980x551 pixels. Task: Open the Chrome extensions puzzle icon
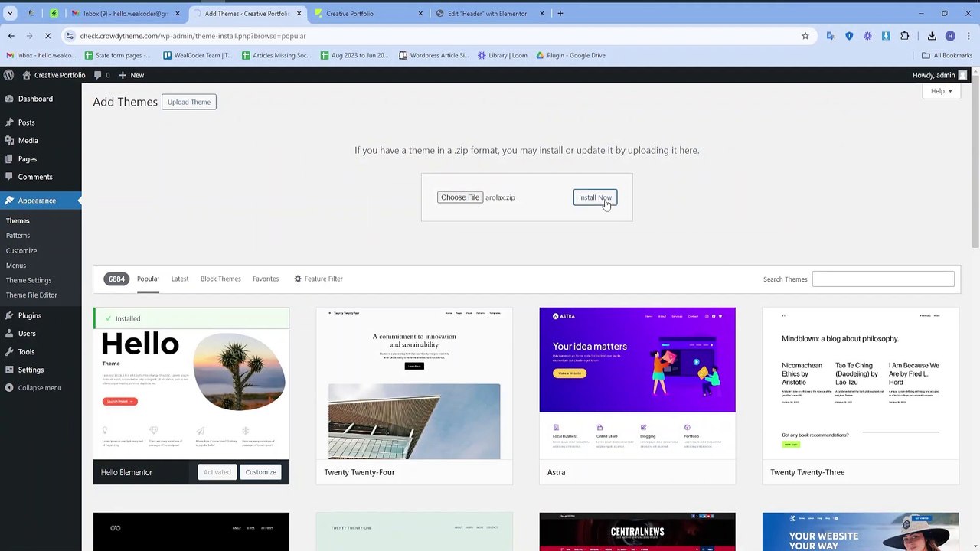click(x=904, y=36)
